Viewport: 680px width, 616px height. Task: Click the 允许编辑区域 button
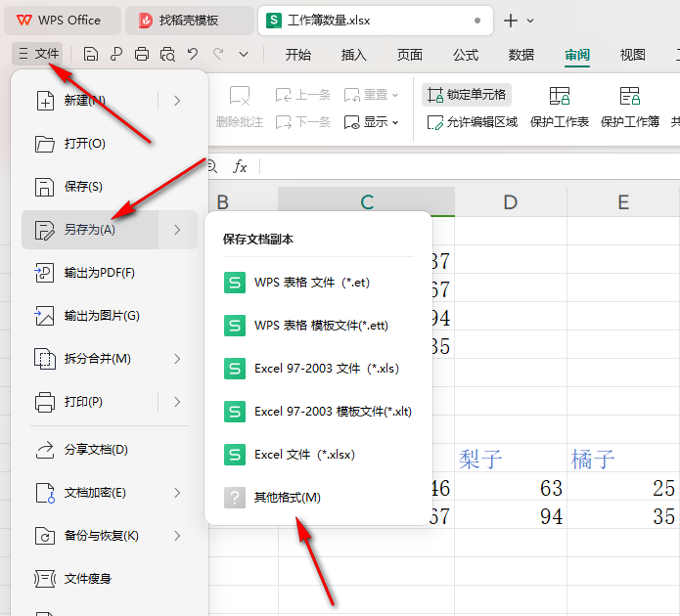click(x=472, y=122)
